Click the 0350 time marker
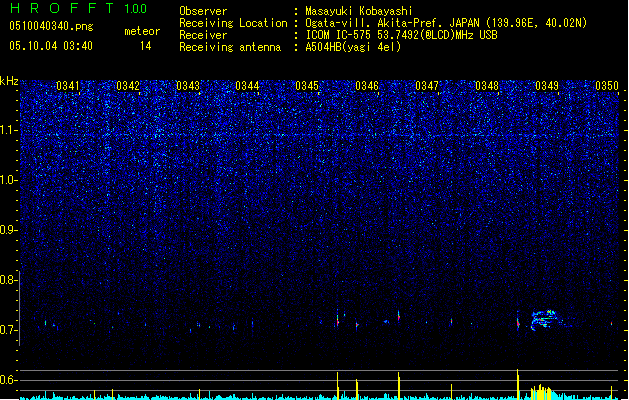This screenshot has width=629, height=400. coord(607,86)
